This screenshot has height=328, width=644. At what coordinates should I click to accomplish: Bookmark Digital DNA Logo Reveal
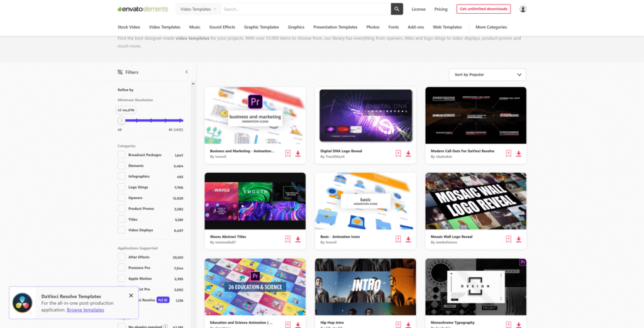tap(398, 153)
